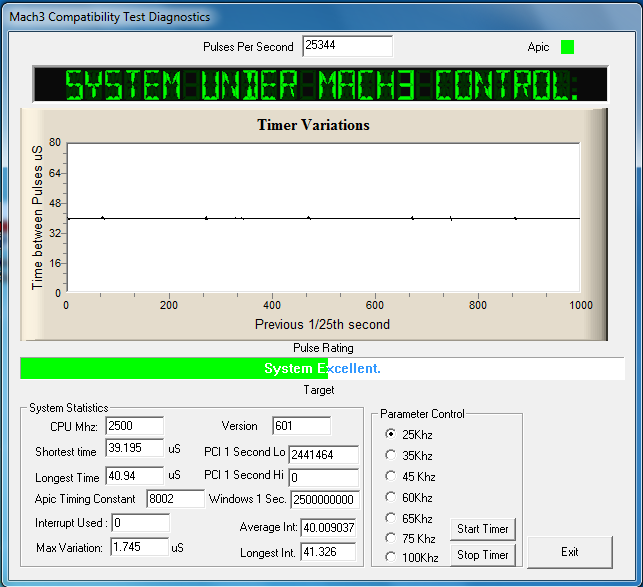Image resolution: width=643 pixels, height=587 pixels.
Task: Click the Pulses Per Second field
Action: click(x=347, y=46)
